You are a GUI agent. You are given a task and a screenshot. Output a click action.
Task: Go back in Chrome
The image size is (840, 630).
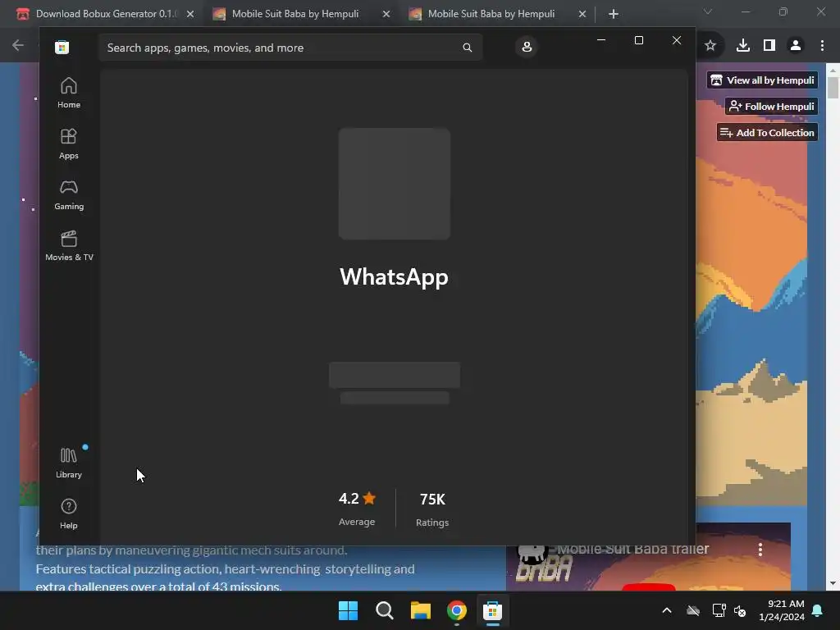click(18, 45)
